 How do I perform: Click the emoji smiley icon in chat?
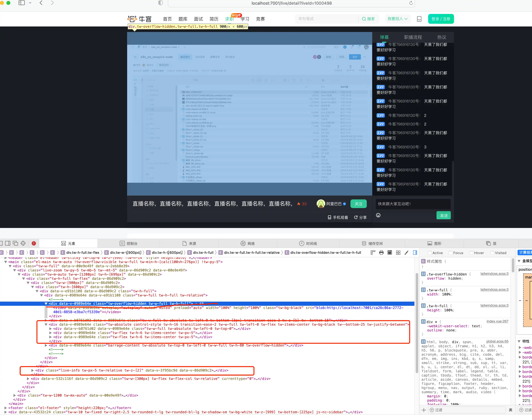[378, 215]
